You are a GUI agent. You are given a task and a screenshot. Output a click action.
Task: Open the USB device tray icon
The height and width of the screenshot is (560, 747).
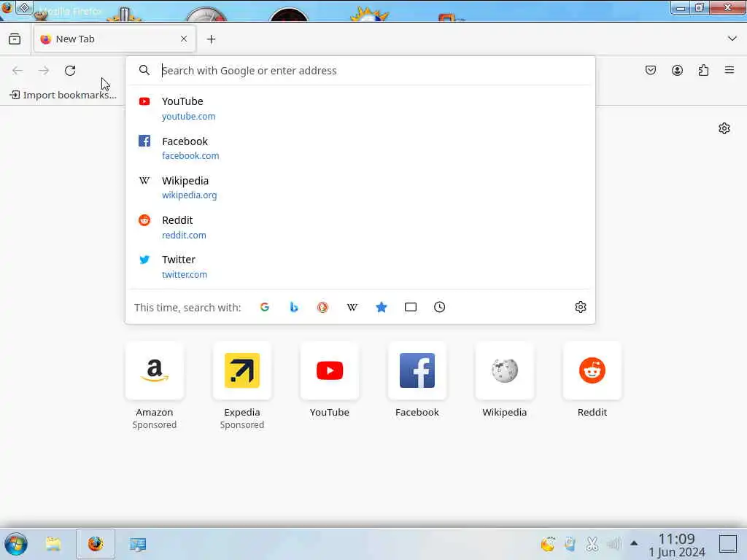[570, 543]
